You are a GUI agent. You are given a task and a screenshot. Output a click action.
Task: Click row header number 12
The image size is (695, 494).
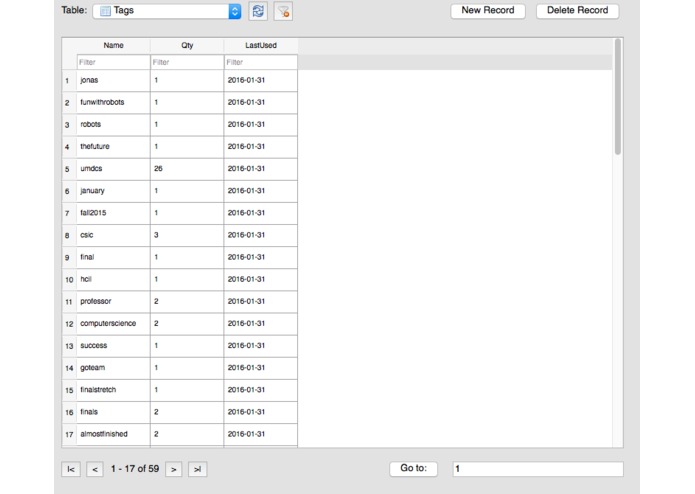click(69, 324)
